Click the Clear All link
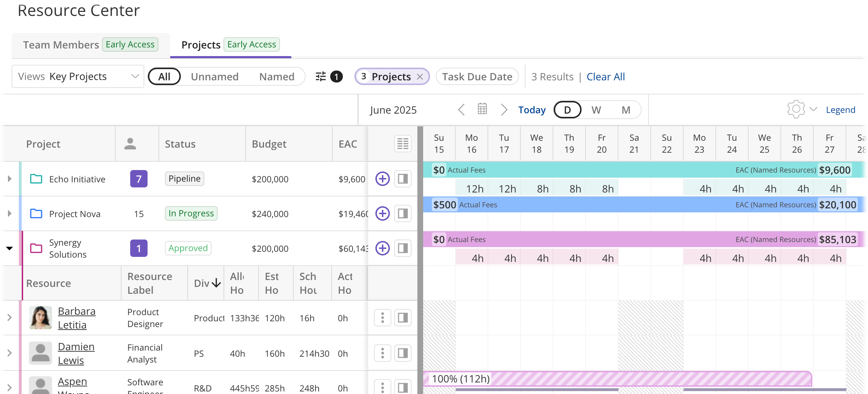The image size is (868, 394). coord(605,77)
